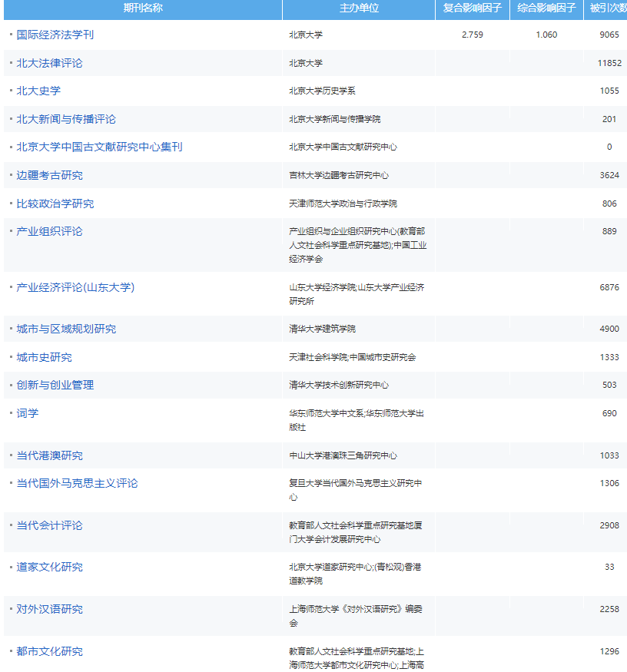The height and width of the screenshot is (672, 627).
Task: Click the 主办单位 column header
Action: tap(359, 8)
